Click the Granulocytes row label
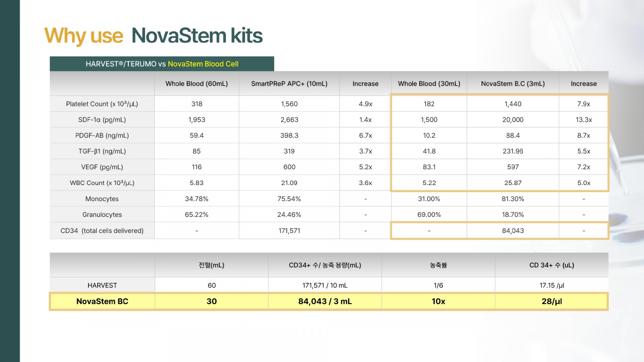 click(x=102, y=215)
